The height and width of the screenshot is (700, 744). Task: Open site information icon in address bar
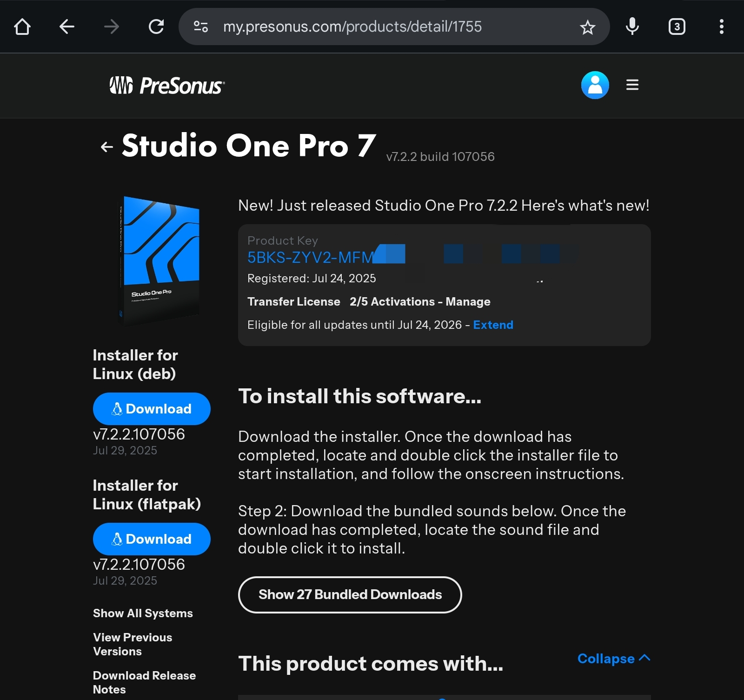pyautogui.click(x=201, y=27)
